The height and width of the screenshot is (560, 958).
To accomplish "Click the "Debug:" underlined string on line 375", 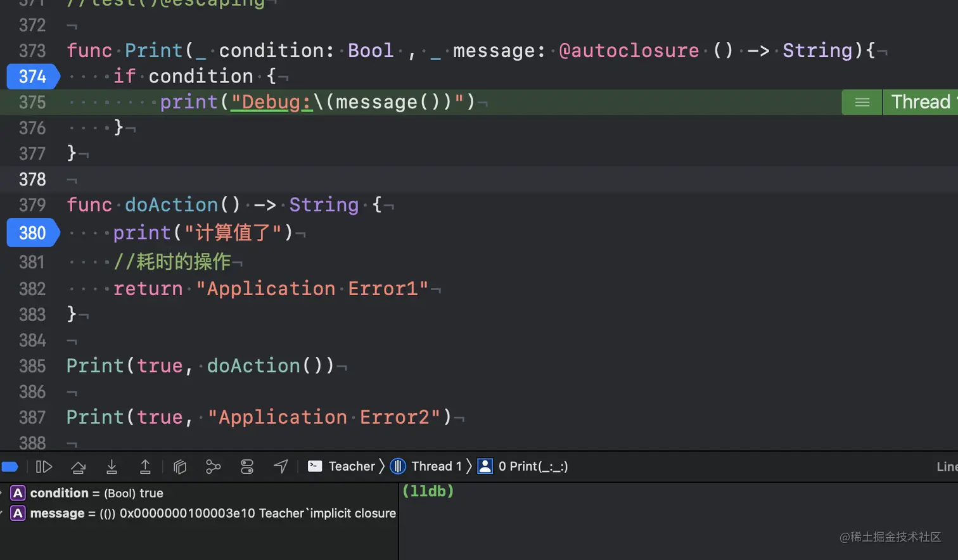I will coord(272,103).
